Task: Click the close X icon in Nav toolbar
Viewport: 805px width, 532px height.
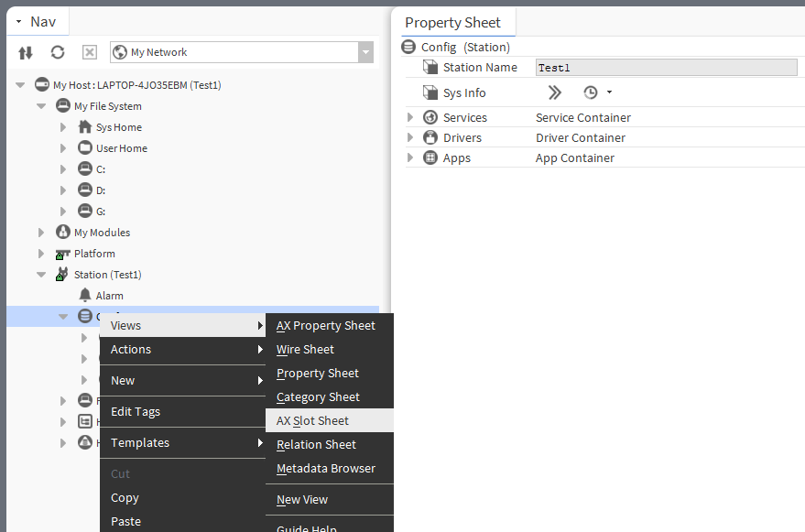Action: point(90,52)
